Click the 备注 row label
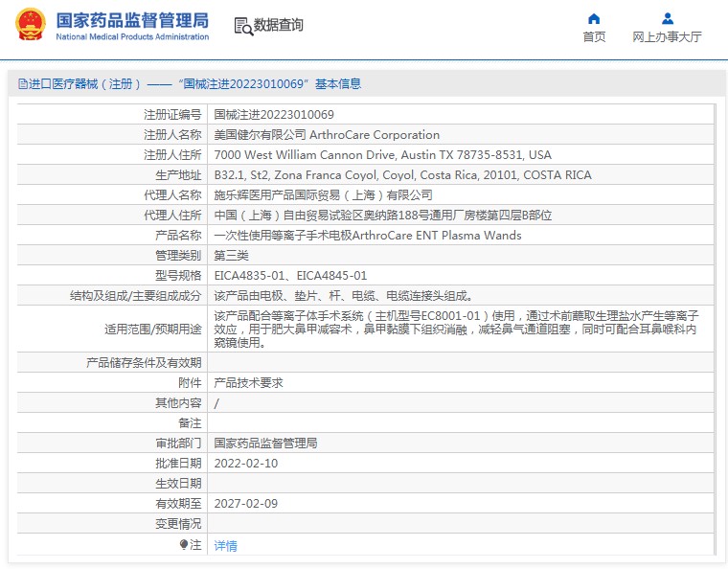The image size is (728, 569). [190, 423]
